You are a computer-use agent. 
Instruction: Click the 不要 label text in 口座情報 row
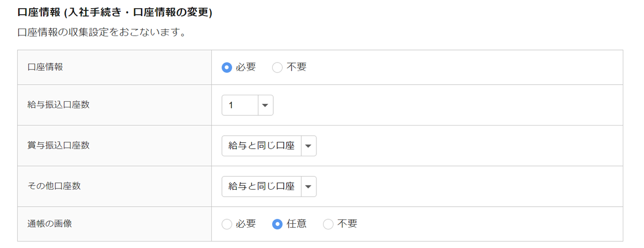pyautogui.click(x=296, y=67)
